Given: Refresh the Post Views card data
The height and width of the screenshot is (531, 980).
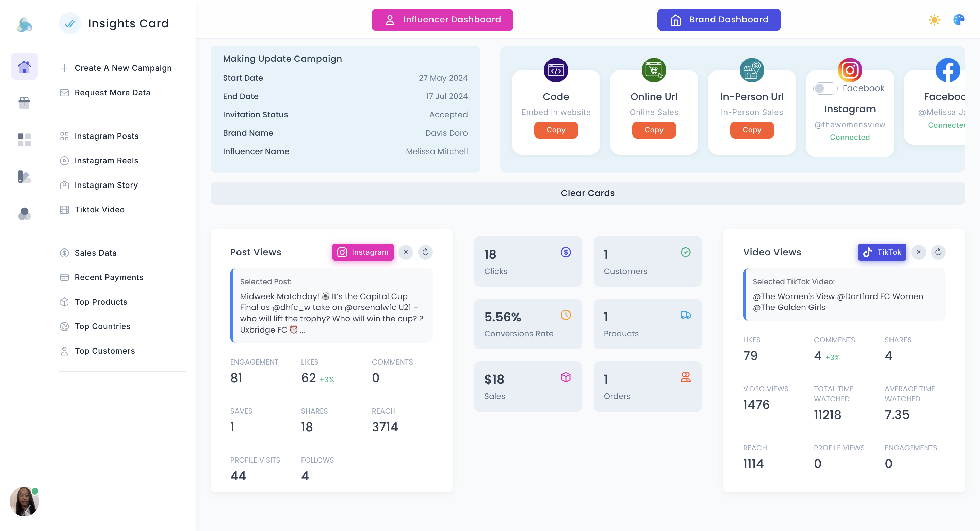Looking at the screenshot, I should click(x=425, y=252).
